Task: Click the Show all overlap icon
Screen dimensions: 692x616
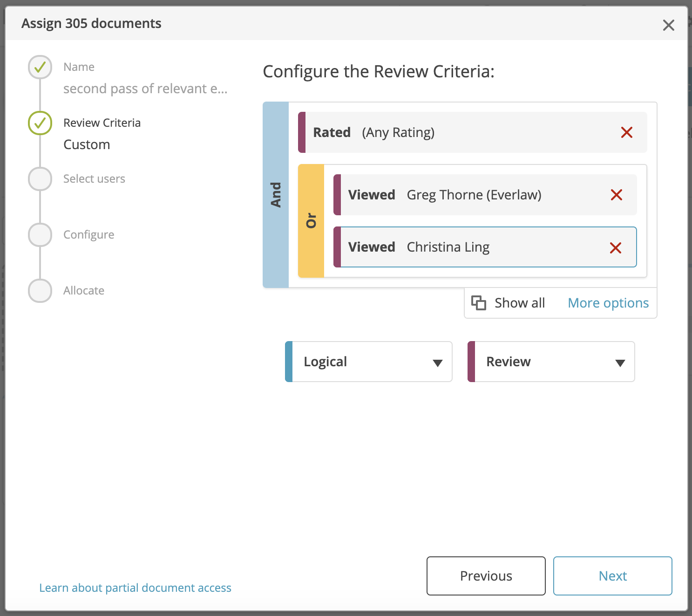Action: [x=479, y=302]
